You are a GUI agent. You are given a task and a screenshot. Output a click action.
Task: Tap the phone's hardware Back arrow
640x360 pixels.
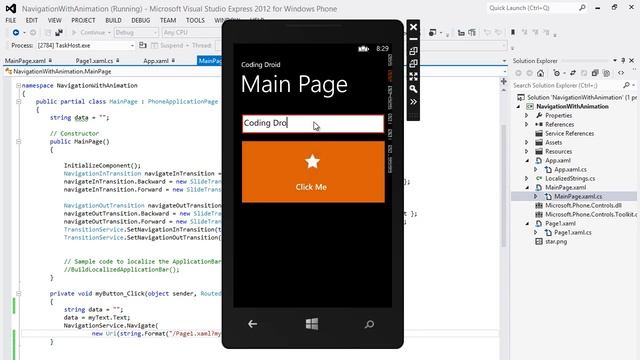click(253, 324)
